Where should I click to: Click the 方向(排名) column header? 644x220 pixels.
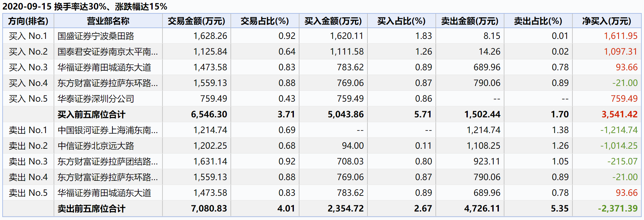[x=28, y=21]
